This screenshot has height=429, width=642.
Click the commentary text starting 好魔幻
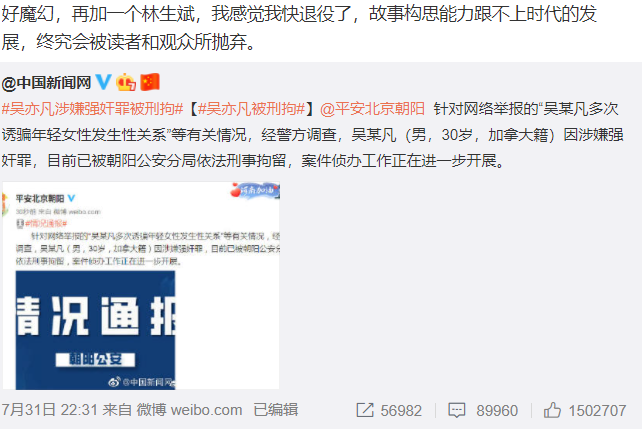click(299, 28)
